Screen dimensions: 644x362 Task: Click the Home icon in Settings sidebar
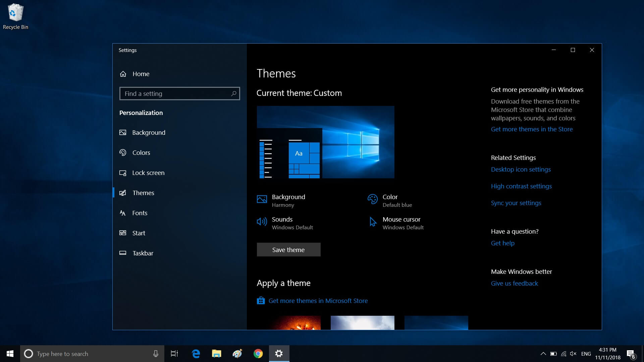point(123,74)
